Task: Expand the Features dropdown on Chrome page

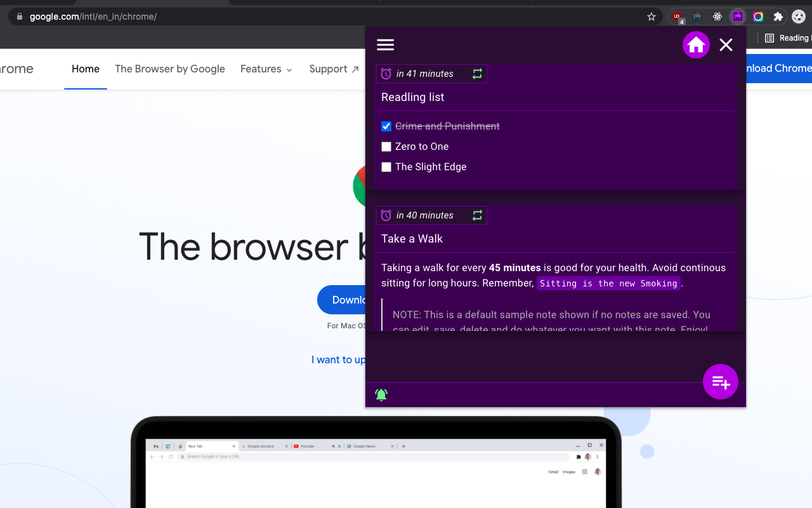Action: [x=266, y=69]
